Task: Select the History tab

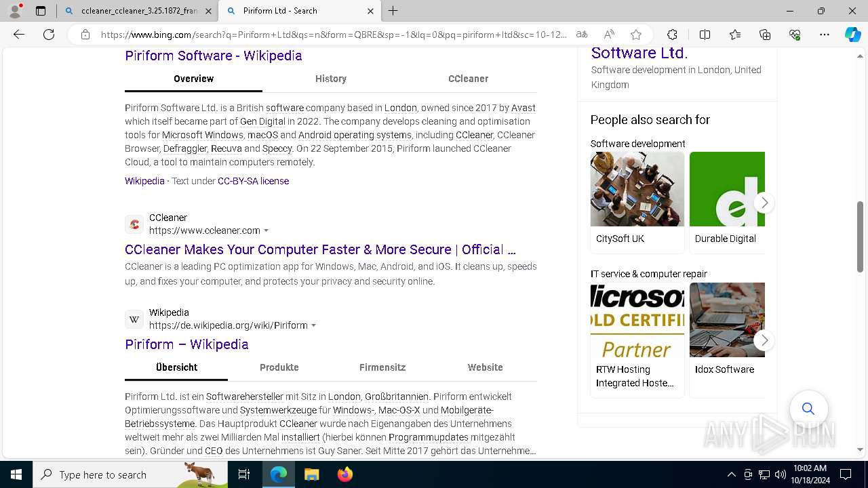Action: point(331,79)
